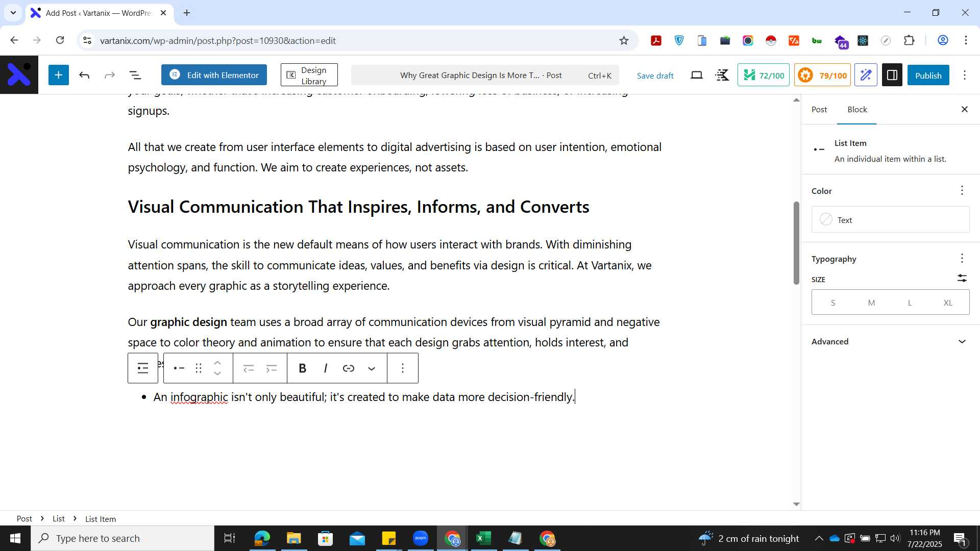The height and width of the screenshot is (551, 980).
Task: Click the List Item breadcrumb
Action: pos(101,518)
